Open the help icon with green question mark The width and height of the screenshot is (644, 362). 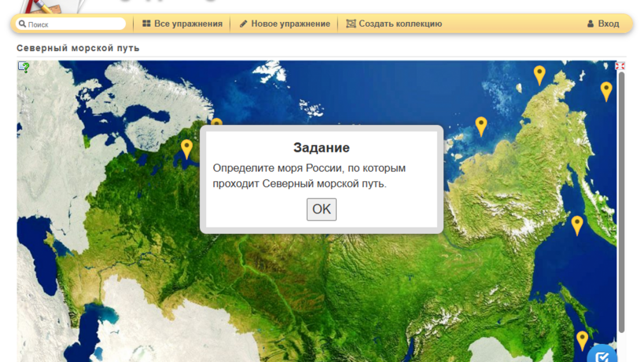point(24,68)
